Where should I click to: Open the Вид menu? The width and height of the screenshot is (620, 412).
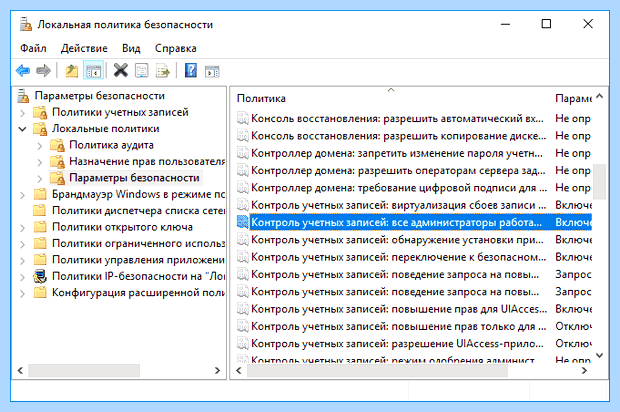131,48
